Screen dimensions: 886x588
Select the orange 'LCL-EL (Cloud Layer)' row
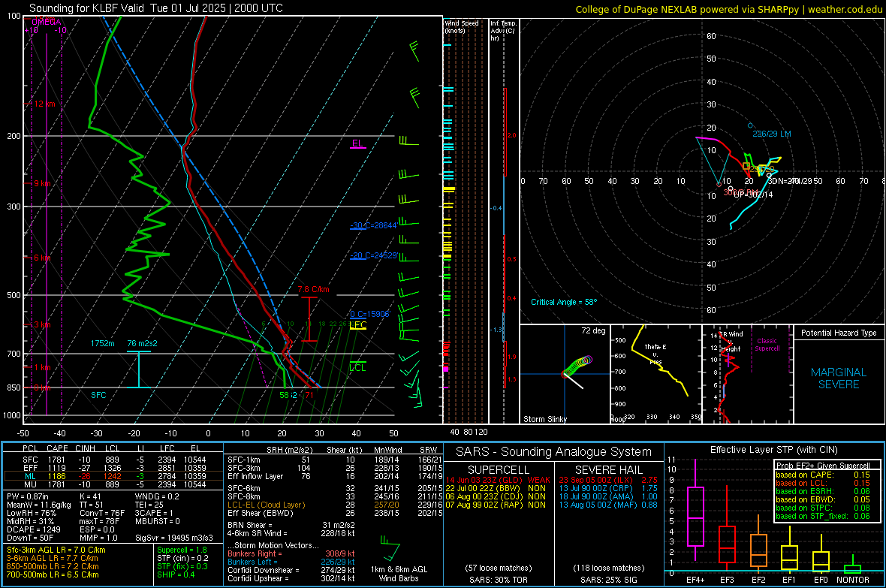tap(335, 505)
